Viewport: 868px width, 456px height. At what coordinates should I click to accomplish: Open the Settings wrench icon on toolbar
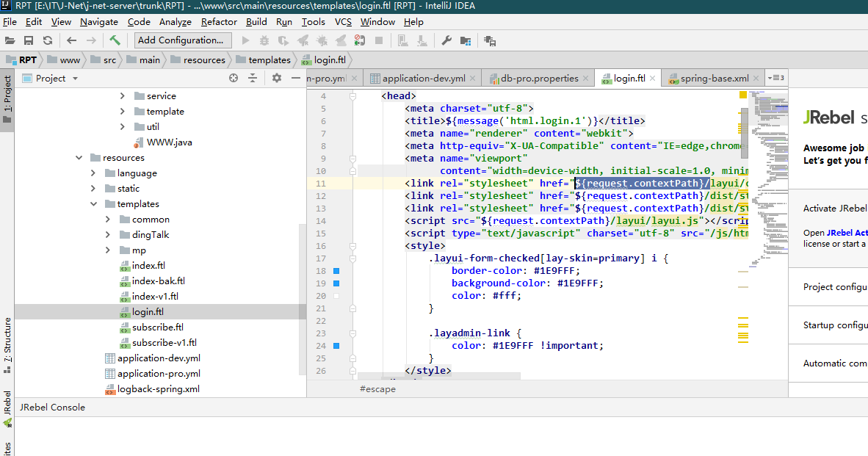click(447, 40)
